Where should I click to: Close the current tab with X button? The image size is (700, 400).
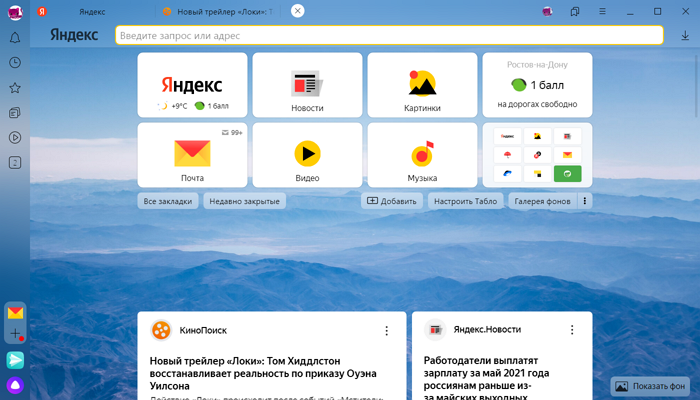point(298,11)
